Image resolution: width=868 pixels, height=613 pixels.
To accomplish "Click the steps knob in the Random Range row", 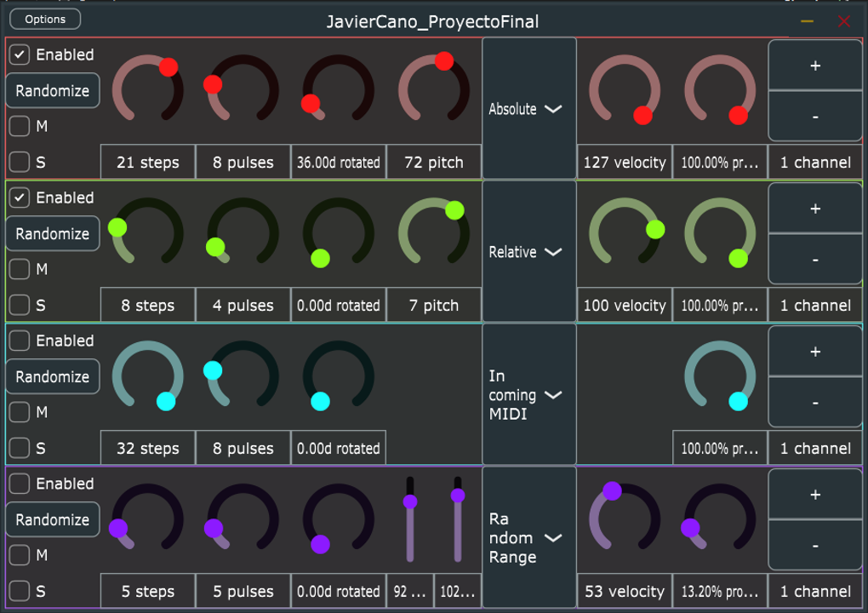I will click(147, 519).
